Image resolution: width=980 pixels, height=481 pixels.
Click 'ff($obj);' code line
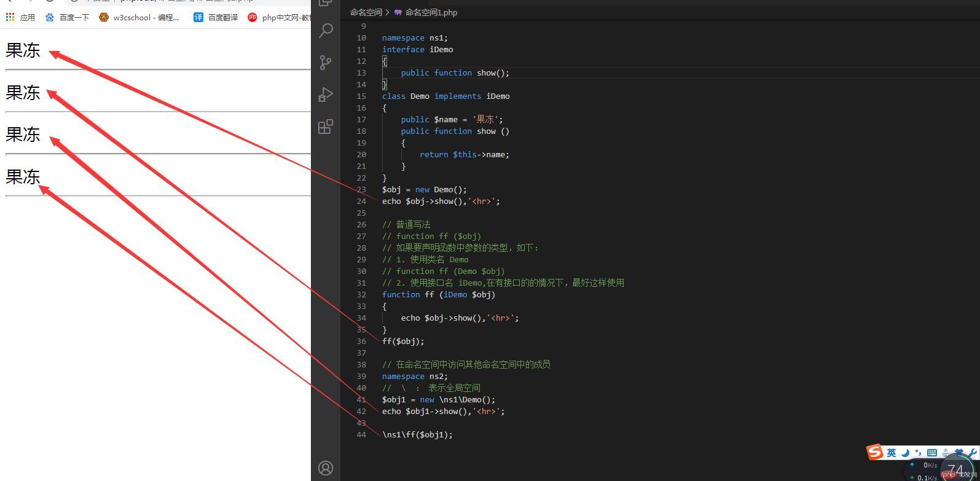pyautogui.click(x=403, y=341)
